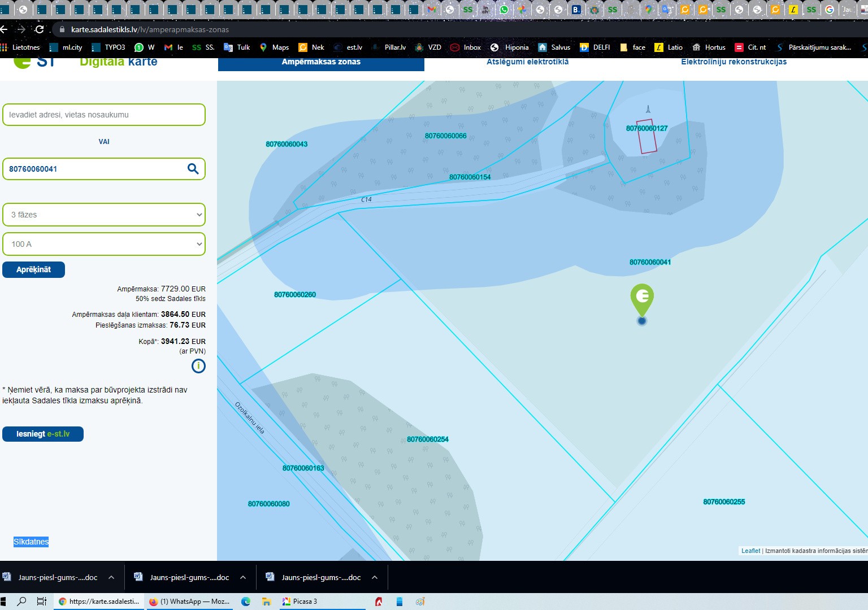Click the Microsoft Edge taskbar icon
The image size is (868, 610).
tap(246, 602)
